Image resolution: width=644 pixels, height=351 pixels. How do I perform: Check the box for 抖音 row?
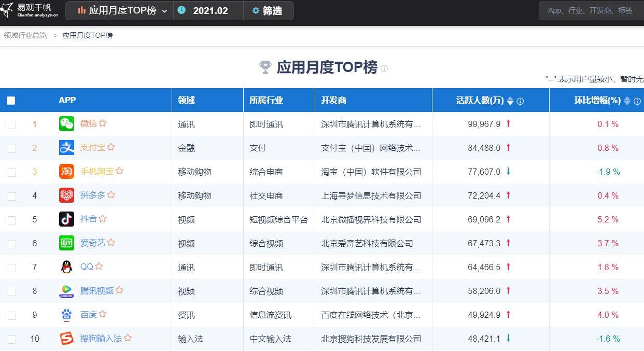(12, 220)
